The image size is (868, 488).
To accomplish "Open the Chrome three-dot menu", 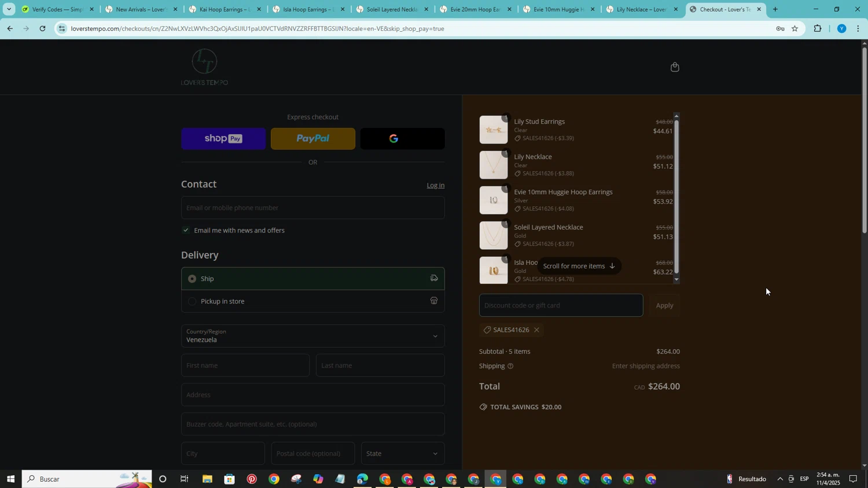I will [858, 28].
